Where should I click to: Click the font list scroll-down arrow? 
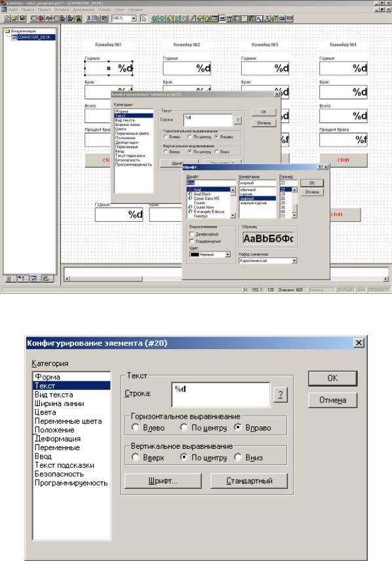tap(233, 215)
